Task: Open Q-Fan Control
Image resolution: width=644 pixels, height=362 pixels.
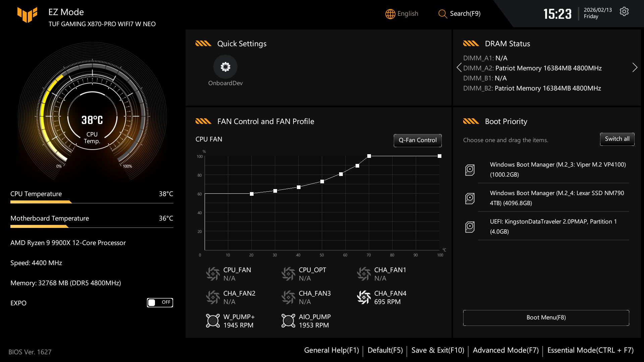Action: [418, 140]
